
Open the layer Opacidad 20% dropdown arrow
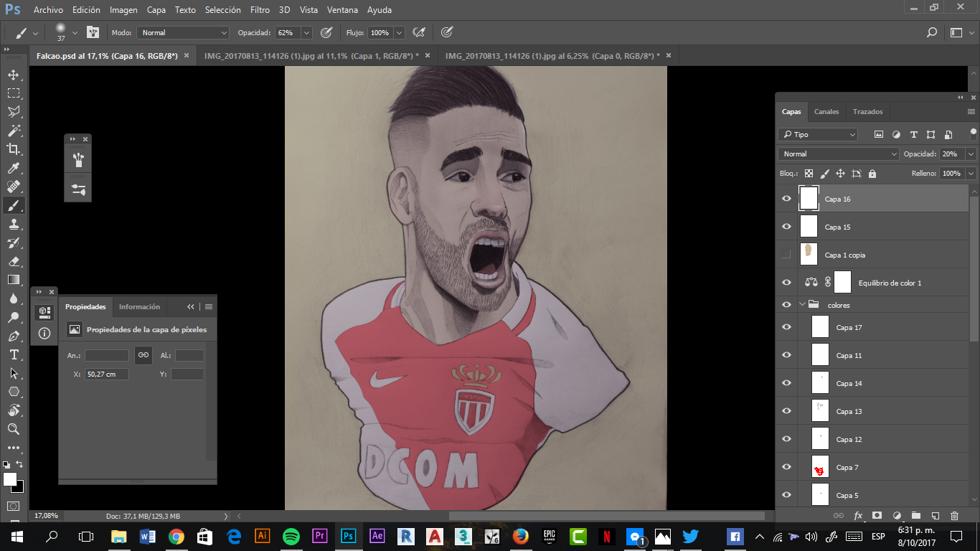tap(971, 154)
